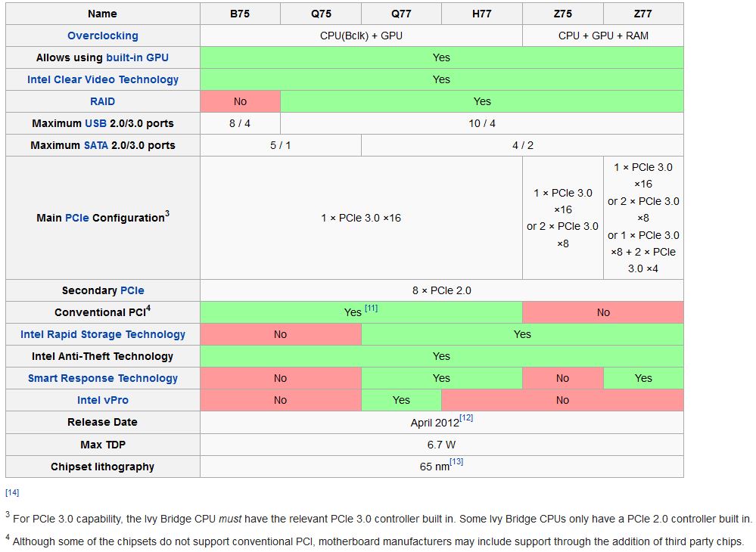
Task: Click the Z75 PCIe configuration cell
Action: [563, 218]
